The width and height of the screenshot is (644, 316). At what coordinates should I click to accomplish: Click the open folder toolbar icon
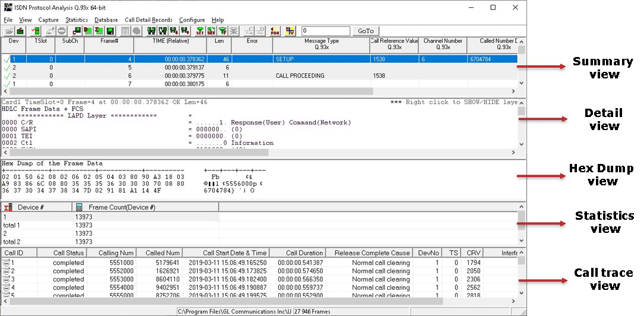(x=9, y=31)
